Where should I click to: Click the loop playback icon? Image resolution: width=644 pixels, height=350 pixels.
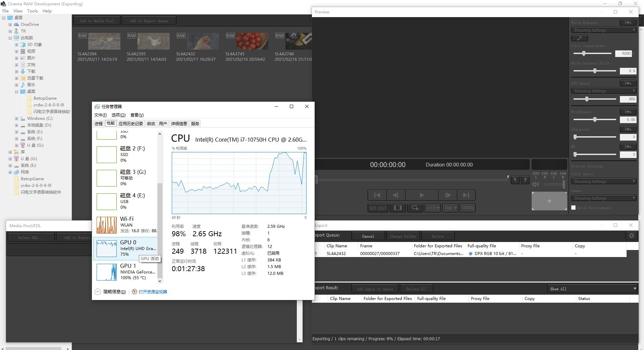pyautogui.click(x=415, y=208)
